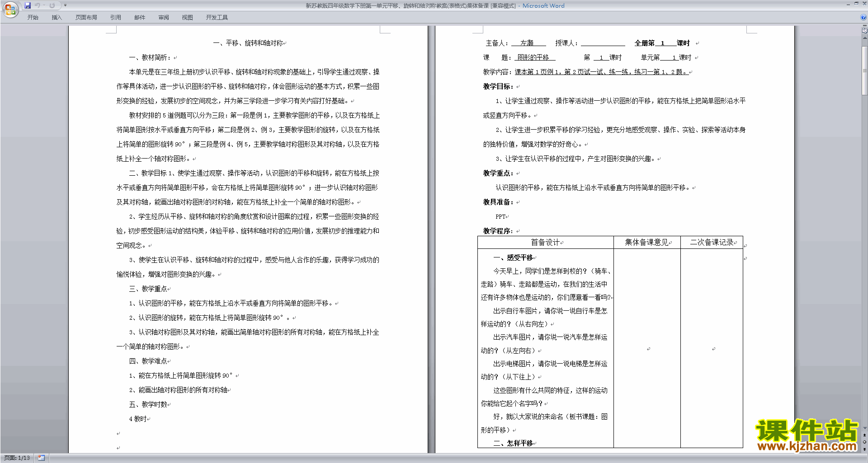Go to next page browse button
868x463 pixels.
pyautogui.click(x=864, y=449)
